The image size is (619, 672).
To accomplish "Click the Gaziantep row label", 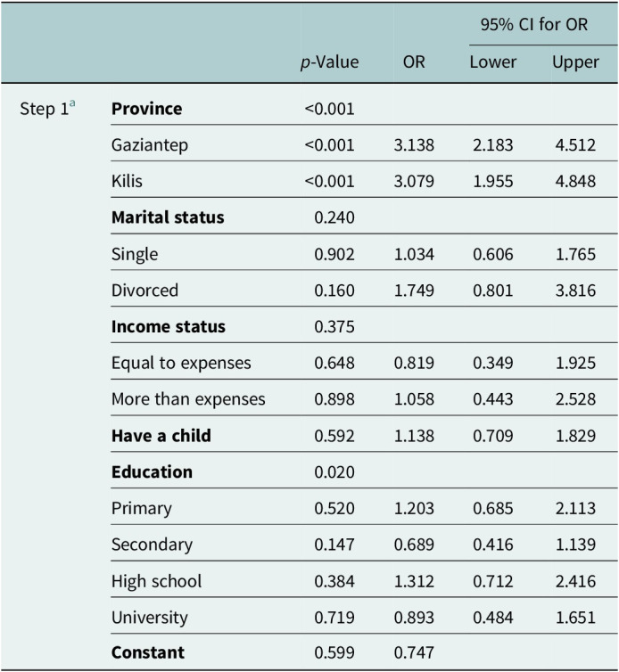I will [150, 145].
